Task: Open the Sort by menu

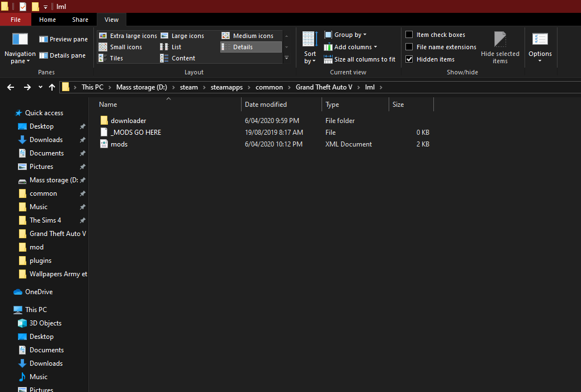Action: pos(310,48)
